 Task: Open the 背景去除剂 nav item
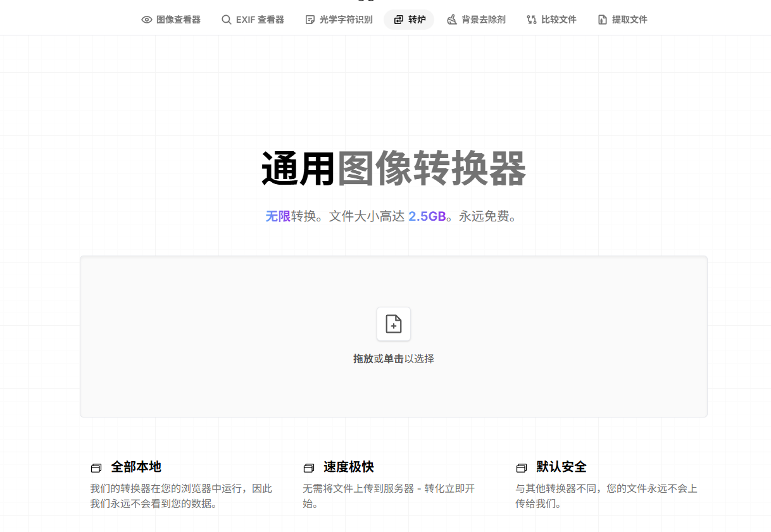pos(475,20)
